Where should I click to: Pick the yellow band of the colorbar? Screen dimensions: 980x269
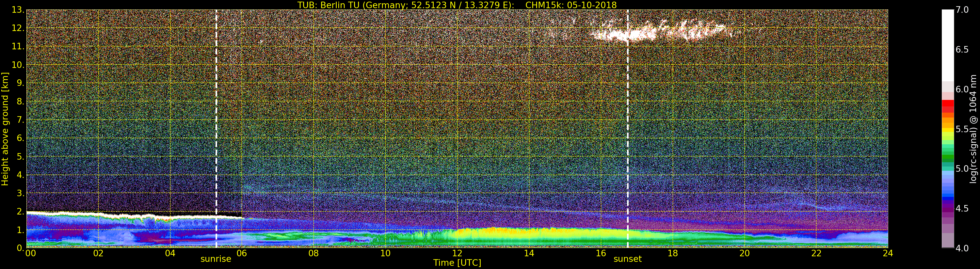pos(948,130)
